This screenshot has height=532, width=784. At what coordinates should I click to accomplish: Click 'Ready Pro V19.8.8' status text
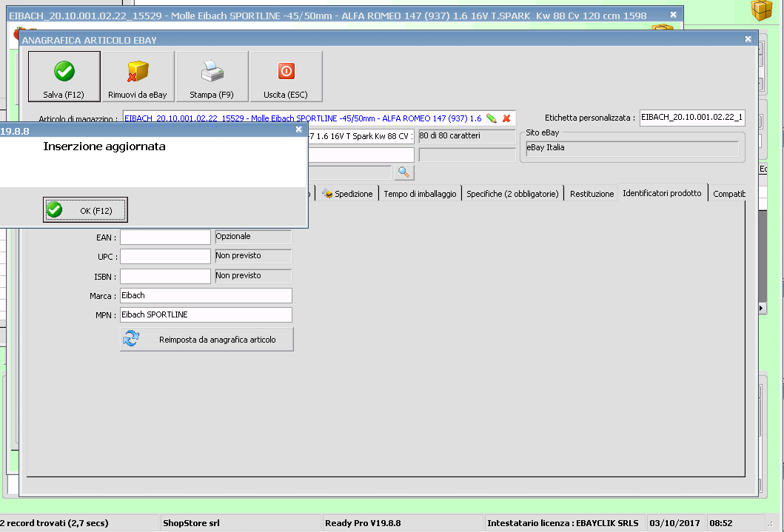coord(363,523)
